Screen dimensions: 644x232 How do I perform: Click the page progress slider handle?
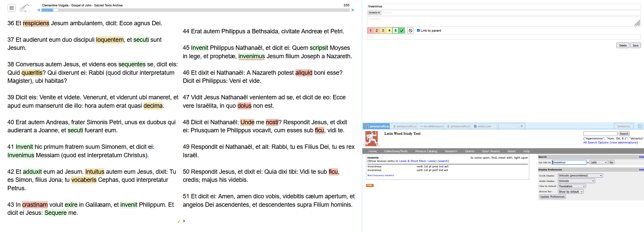point(56,10)
